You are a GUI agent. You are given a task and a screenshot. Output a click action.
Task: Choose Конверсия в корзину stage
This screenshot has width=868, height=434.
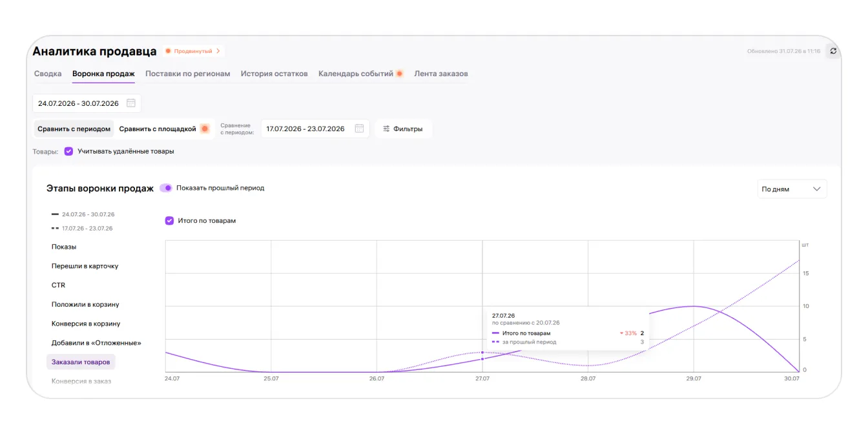coord(86,324)
